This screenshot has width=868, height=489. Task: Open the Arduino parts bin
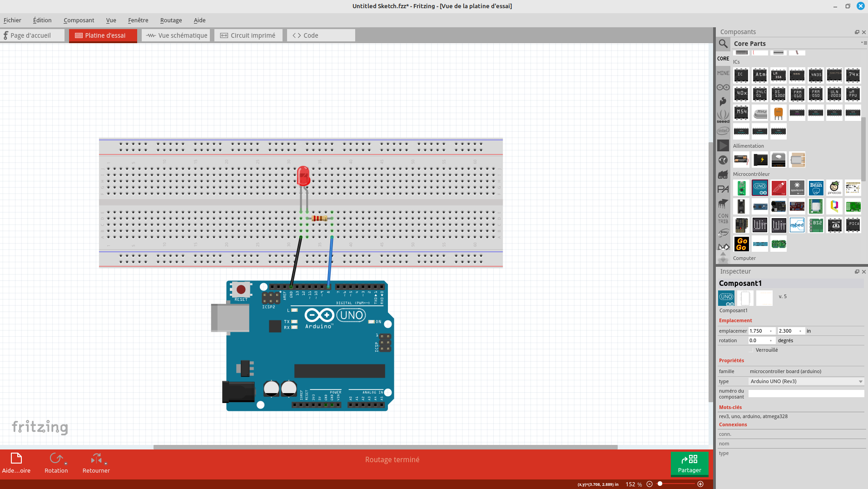pos(723,87)
